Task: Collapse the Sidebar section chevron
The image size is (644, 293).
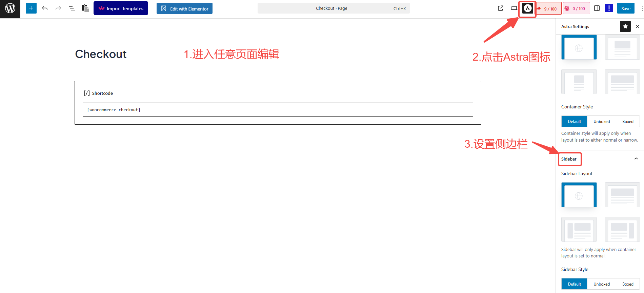Action: point(636,159)
